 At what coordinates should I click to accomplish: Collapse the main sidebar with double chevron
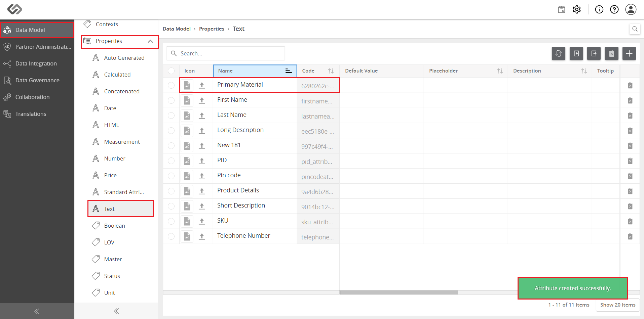37,311
